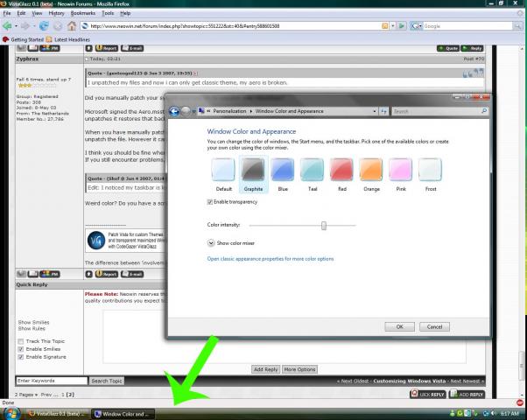Go back in Window Color dialog
The width and height of the screenshot is (527, 420).
click(174, 111)
